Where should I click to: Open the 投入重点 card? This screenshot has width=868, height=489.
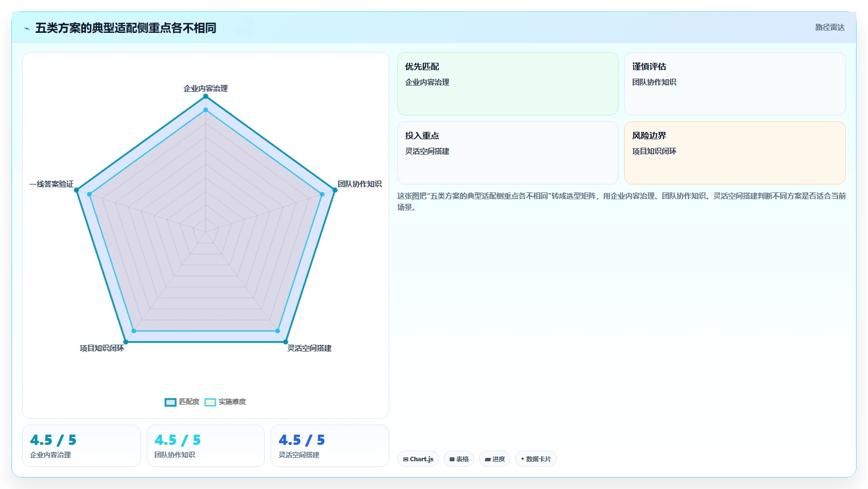[508, 153]
